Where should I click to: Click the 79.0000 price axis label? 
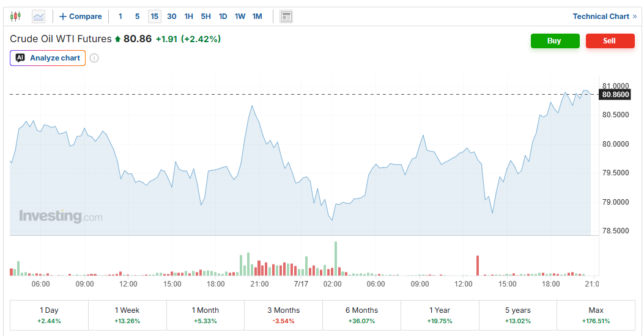point(615,202)
